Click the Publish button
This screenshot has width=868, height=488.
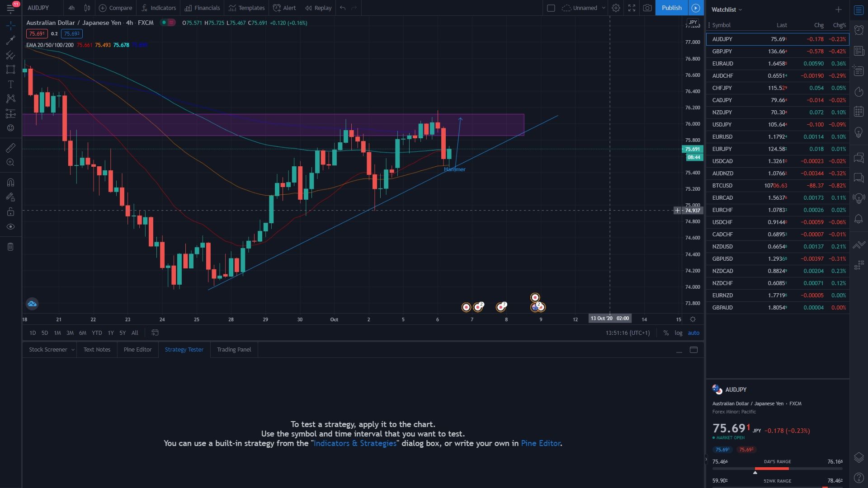(672, 8)
